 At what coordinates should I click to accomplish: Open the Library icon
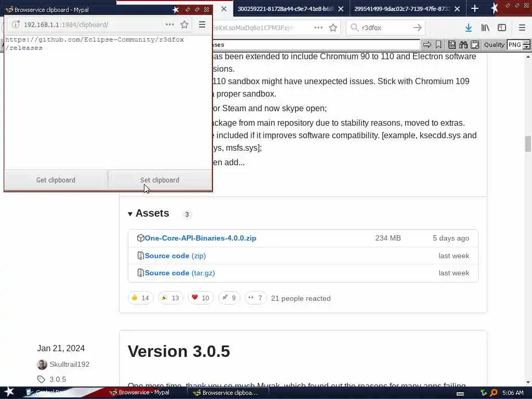click(x=485, y=28)
